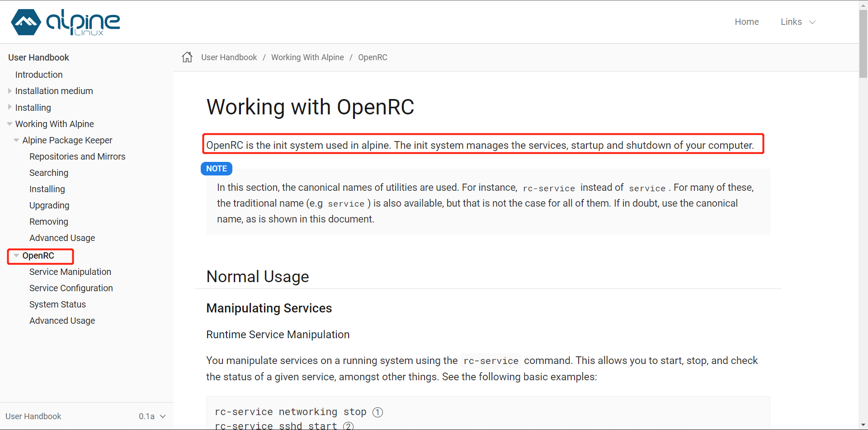Open Service Configuration page

pos(71,288)
